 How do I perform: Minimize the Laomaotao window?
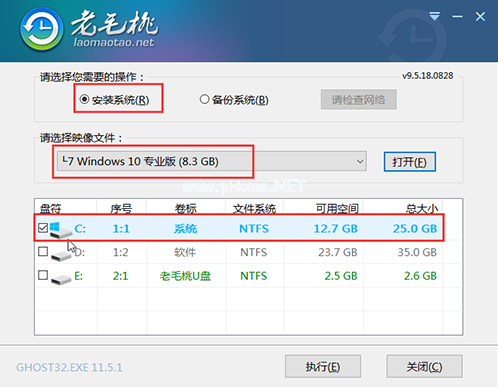point(457,16)
